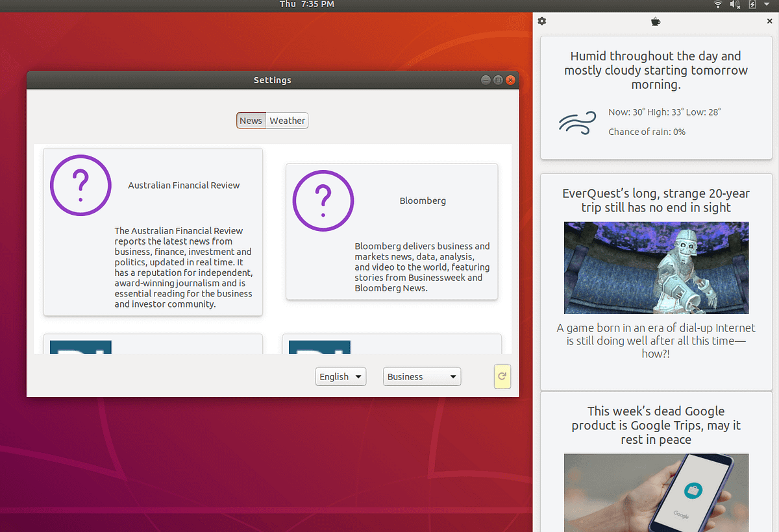Click the coffee cup icon in panel header

point(656,21)
